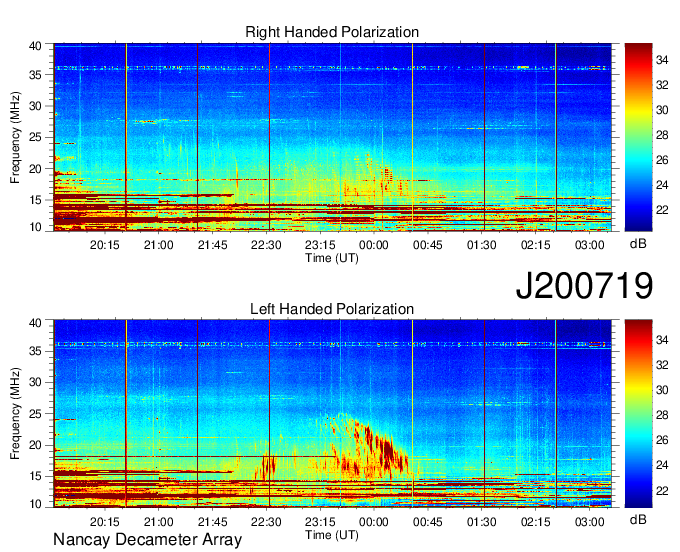This screenshot has height=552, width=680.
Task: Click the upper plot's Time (UT) axis label
Action: click(x=332, y=258)
